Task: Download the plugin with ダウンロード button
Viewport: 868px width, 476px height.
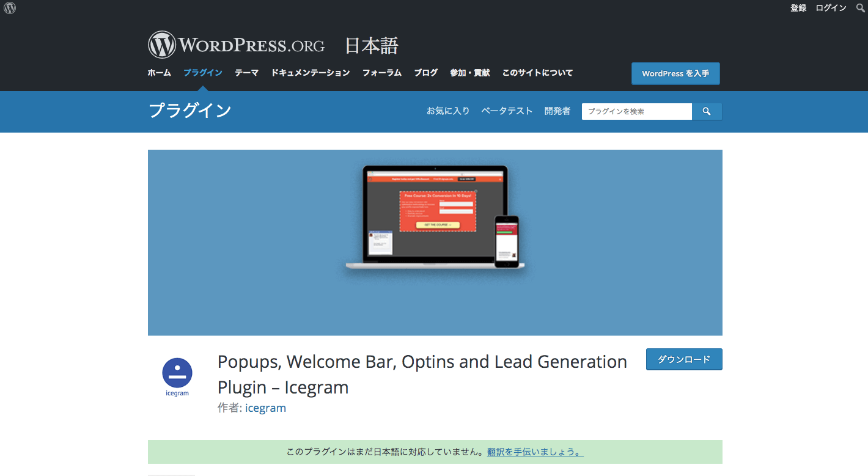Action: pos(684,359)
